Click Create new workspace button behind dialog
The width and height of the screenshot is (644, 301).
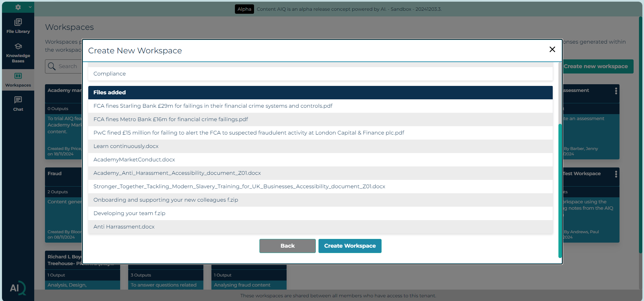pyautogui.click(x=598, y=66)
